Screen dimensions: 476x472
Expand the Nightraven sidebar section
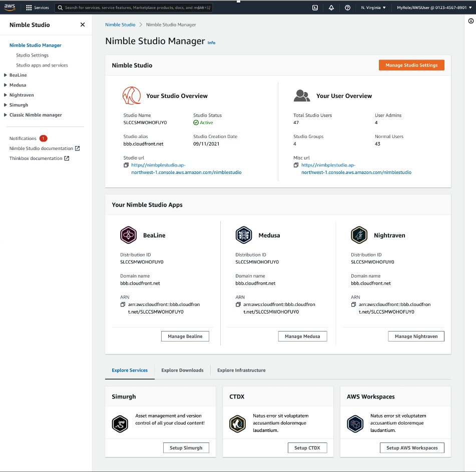[5, 95]
